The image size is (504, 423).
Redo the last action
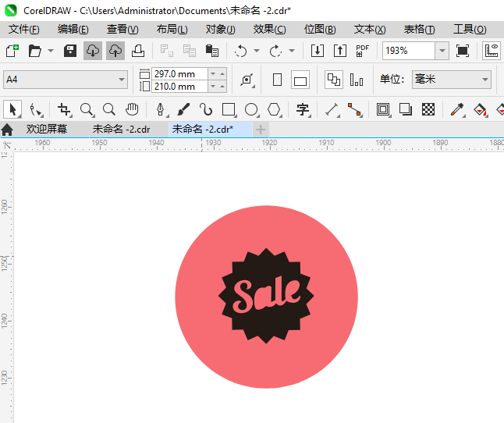275,51
